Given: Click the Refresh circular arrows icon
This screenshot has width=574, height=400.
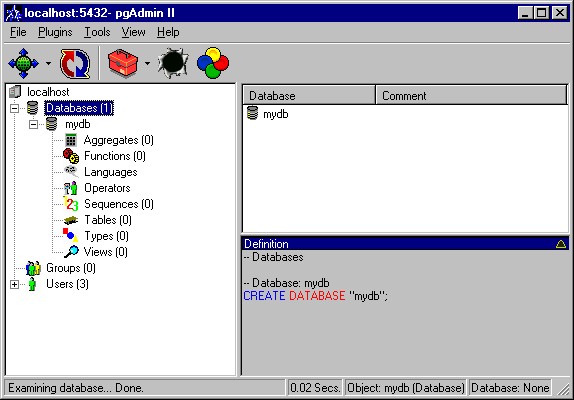Looking at the screenshot, I should (x=75, y=64).
